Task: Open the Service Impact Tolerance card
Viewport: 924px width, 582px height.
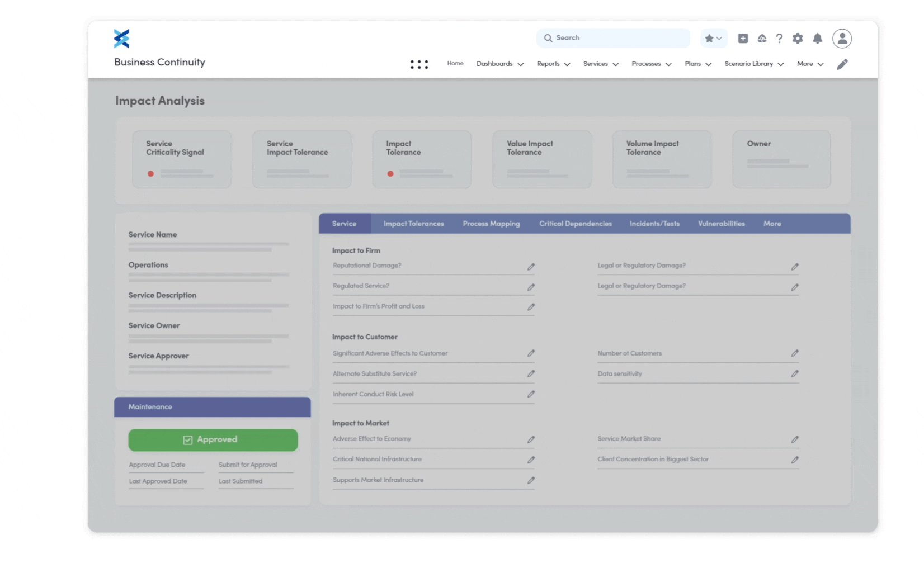Action: (302, 159)
